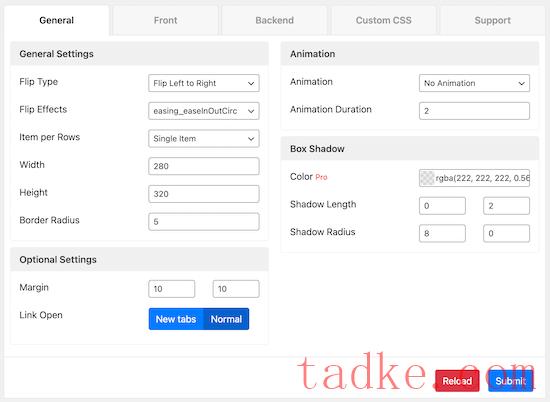550x402 pixels.
Task: Open the Flip Type dropdown
Action: pos(204,83)
